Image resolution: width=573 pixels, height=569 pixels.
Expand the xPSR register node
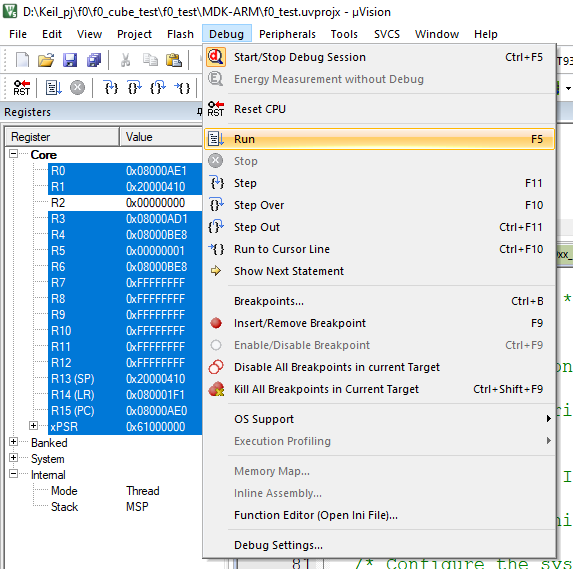point(33,426)
